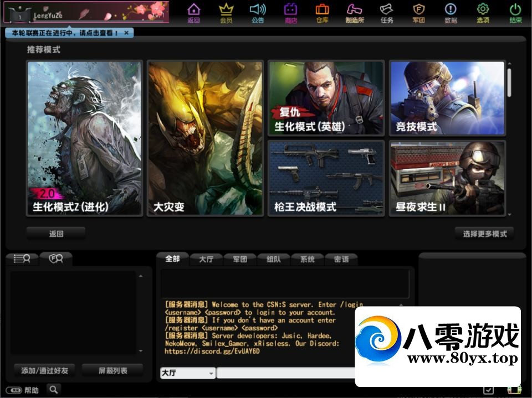532x398 pixels.
Task: Click the 返回 home icon in top bar
Action: pos(194,13)
